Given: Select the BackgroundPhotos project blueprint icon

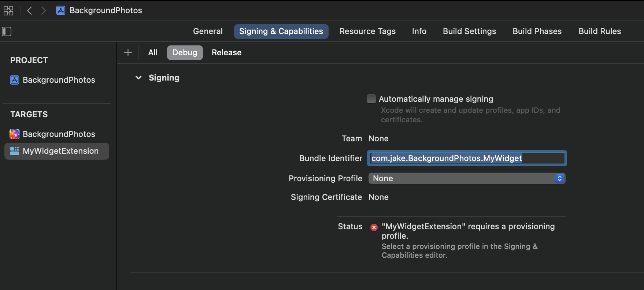Looking at the screenshot, I should click(15, 80).
